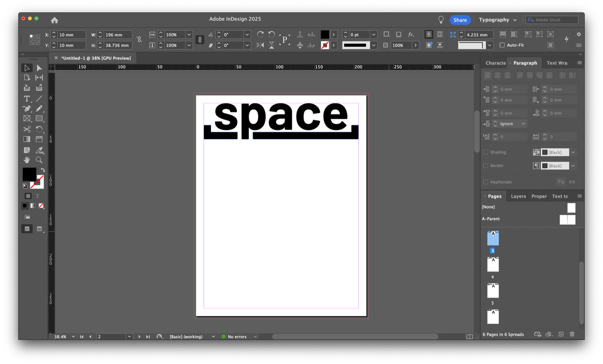This screenshot has height=364, width=603.
Task: Switch to the Text Wrap tab
Action: (557, 63)
